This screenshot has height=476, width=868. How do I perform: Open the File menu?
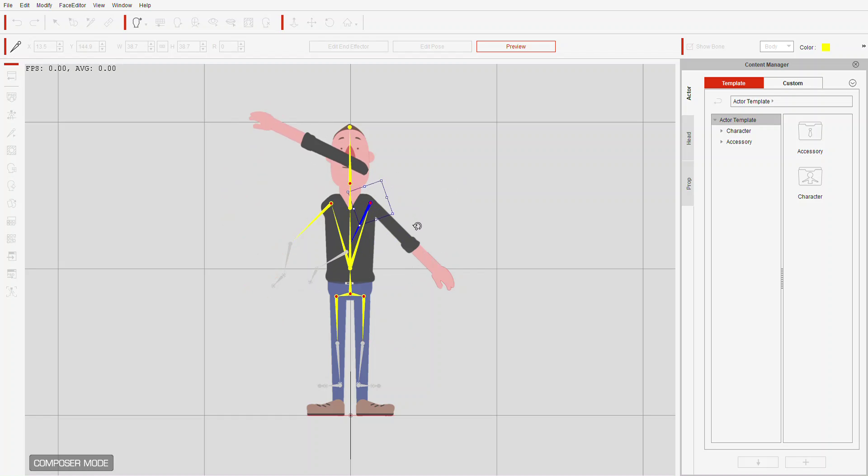[8, 5]
